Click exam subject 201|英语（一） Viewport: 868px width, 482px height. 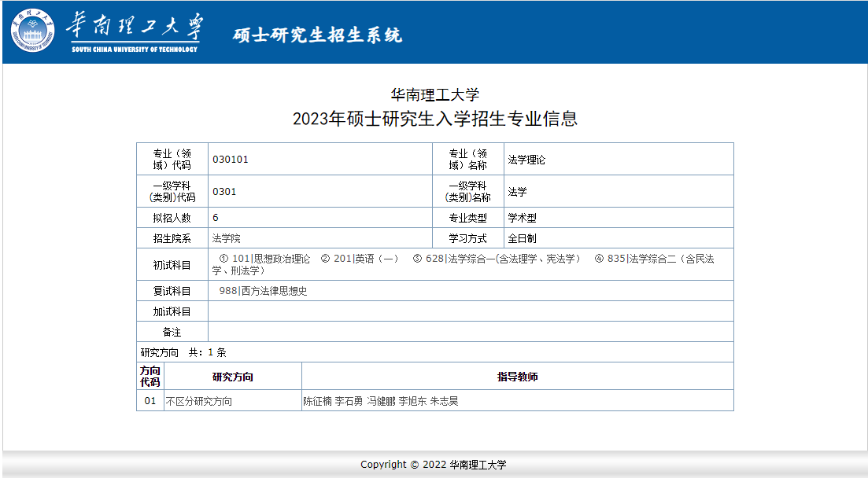click(360, 259)
